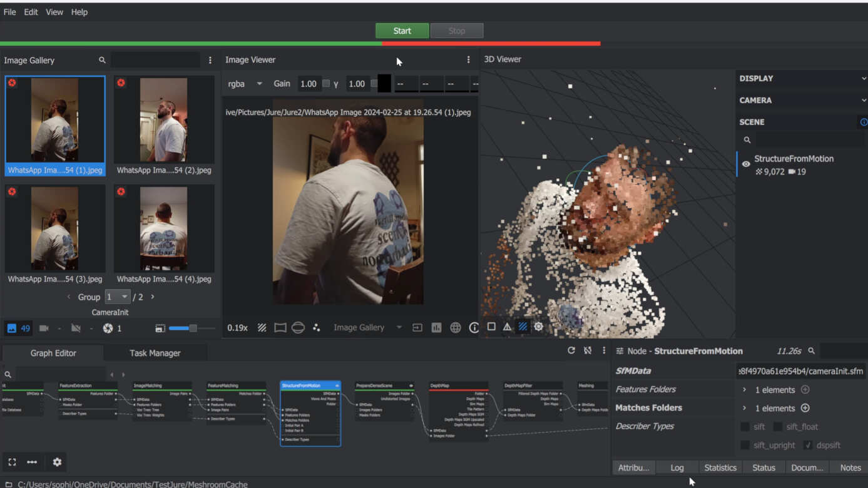Open the Edit menu

tap(31, 12)
